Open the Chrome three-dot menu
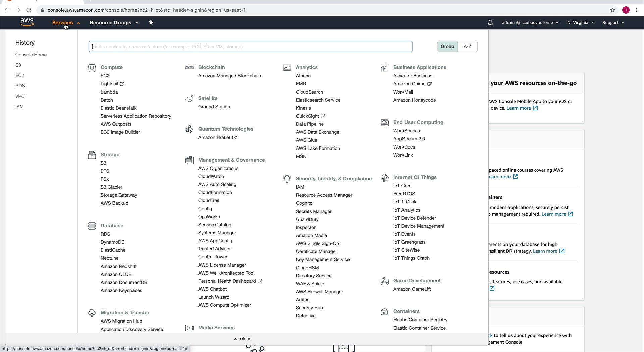Image resolution: width=644 pixels, height=352 pixels. (637, 10)
